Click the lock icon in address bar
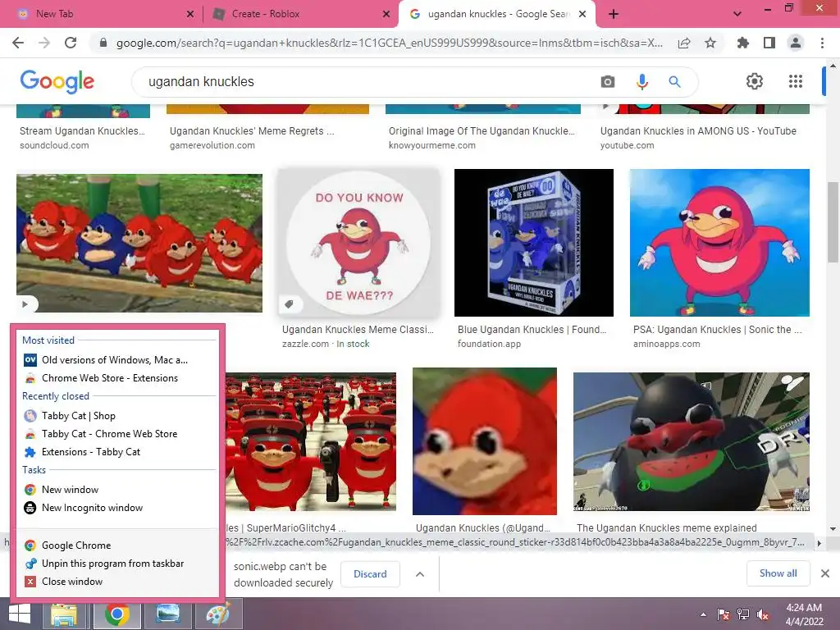840x630 pixels. pyautogui.click(x=103, y=43)
